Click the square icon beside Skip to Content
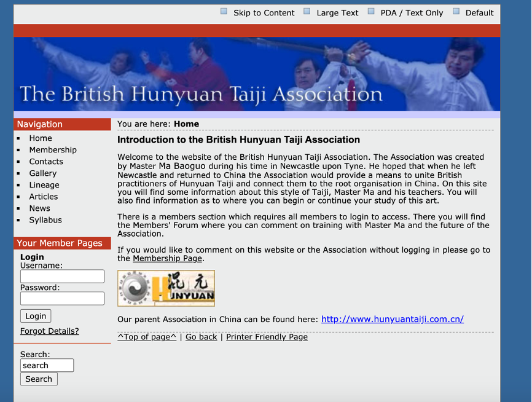This screenshot has height=402, width=532. [x=224, y=11]
